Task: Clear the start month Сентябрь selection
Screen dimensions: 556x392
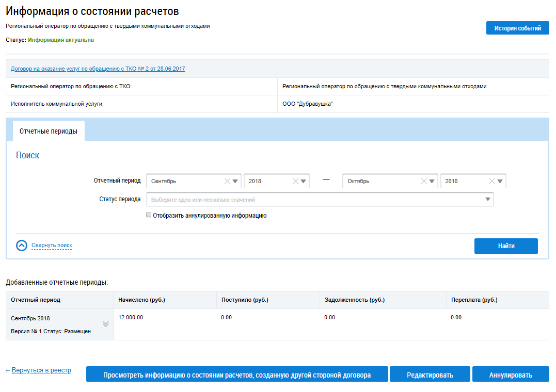Action: (x=227, y=181)
